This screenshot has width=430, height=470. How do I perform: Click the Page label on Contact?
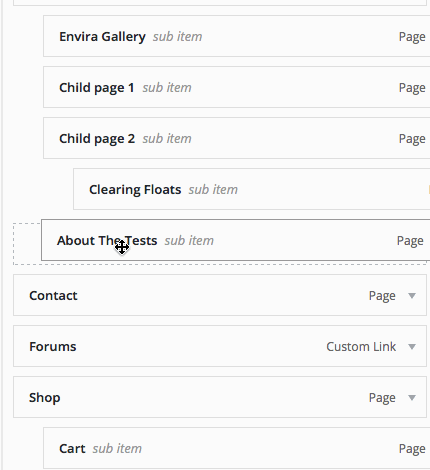[x=382, y=296]
